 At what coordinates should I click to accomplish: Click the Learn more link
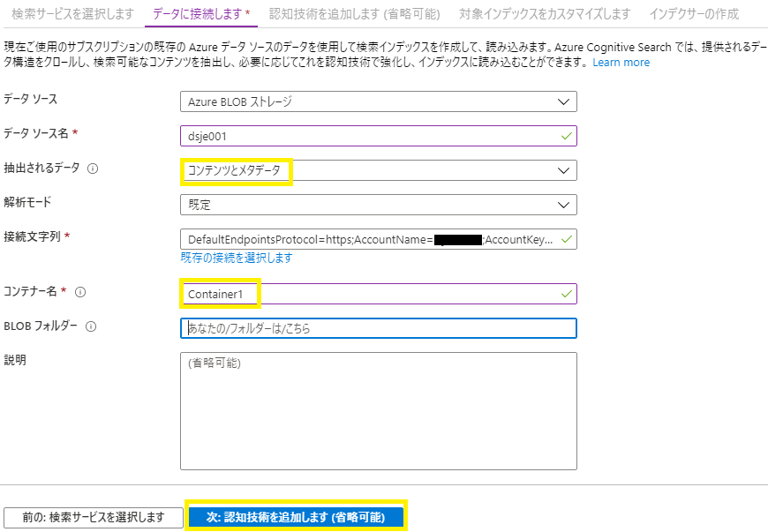[621, 62]
